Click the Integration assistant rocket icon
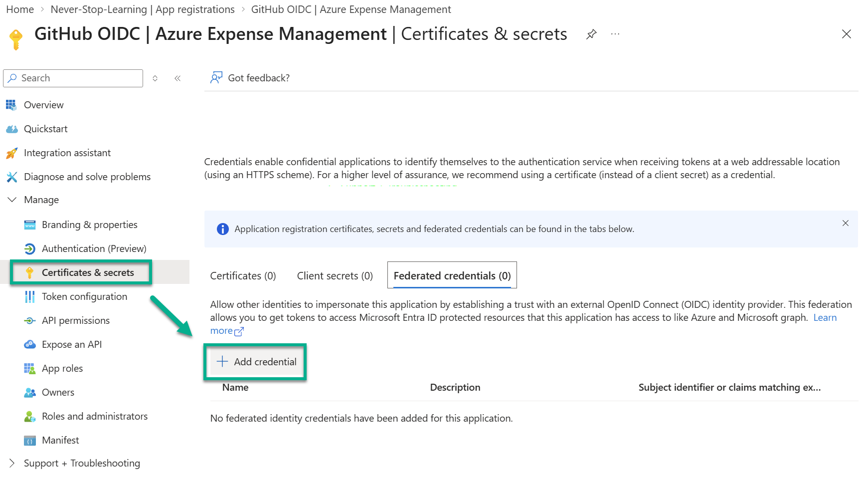 (11, 153)
